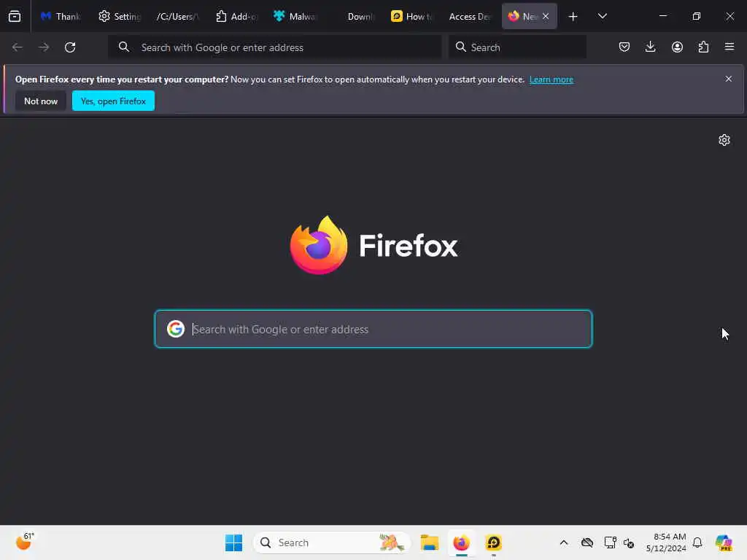The height and width of the screenshot is (560, 747).
Task: Open the Extensions puzzle icon
Action: 703,47
